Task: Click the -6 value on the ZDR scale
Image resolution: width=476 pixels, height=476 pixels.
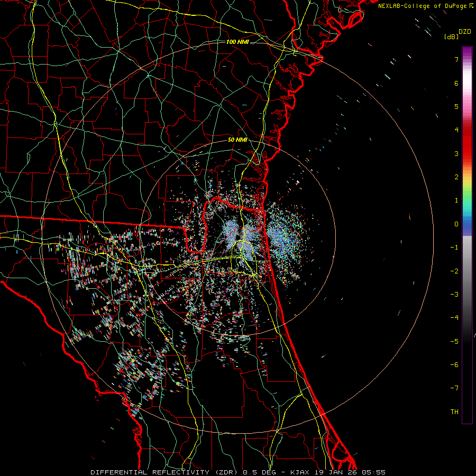Action: coord(454,365)
